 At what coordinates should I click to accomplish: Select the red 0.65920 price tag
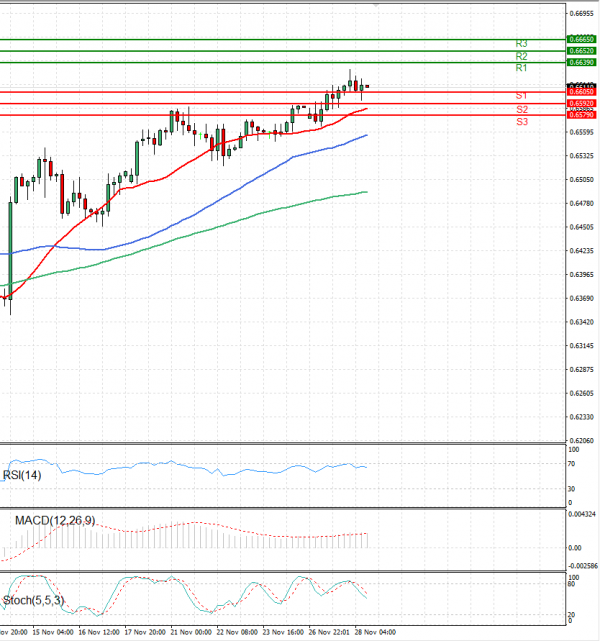pos(581,103)
